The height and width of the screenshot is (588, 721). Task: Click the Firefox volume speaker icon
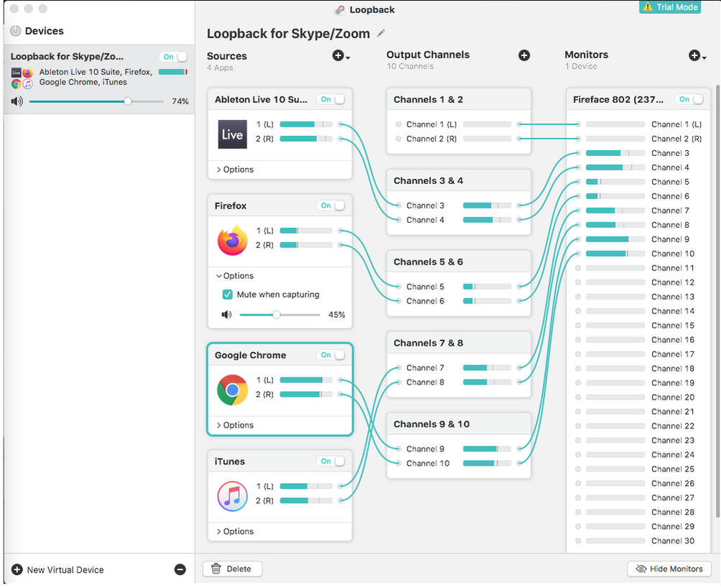click(226, 314)
